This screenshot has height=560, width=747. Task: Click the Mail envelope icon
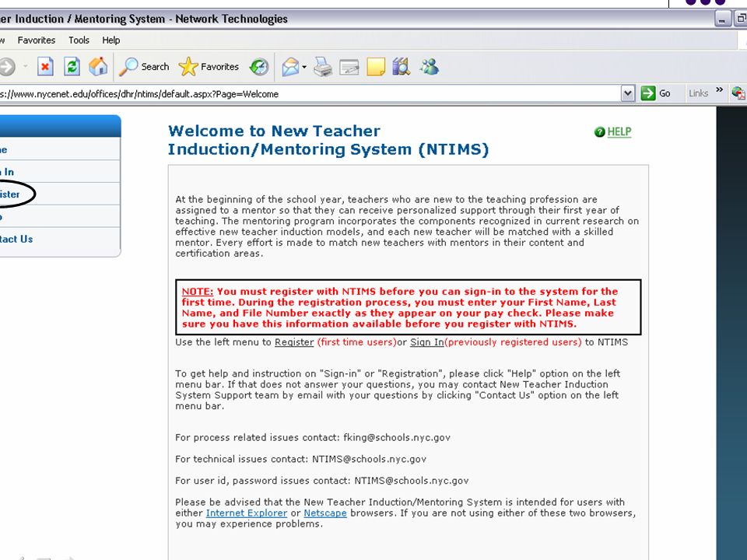pyautogui.click(x=290, y=67)
